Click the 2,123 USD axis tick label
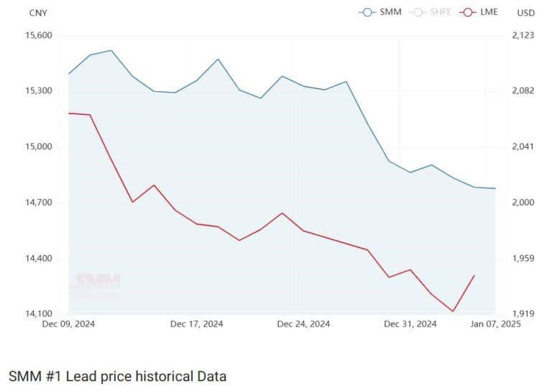The height and width of the screenshot is (392, 552). [523, 35]
